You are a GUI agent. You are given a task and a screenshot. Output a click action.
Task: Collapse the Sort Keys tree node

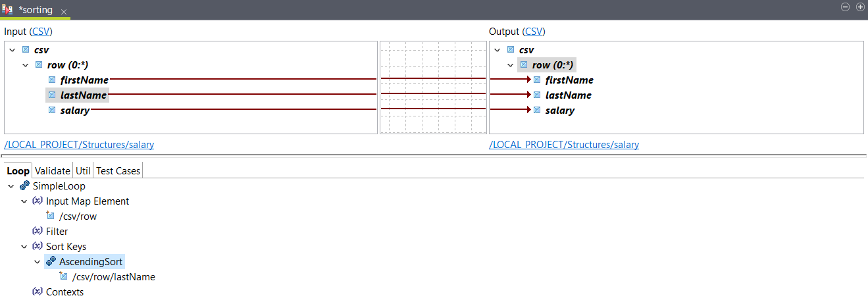tap(24, 247)
